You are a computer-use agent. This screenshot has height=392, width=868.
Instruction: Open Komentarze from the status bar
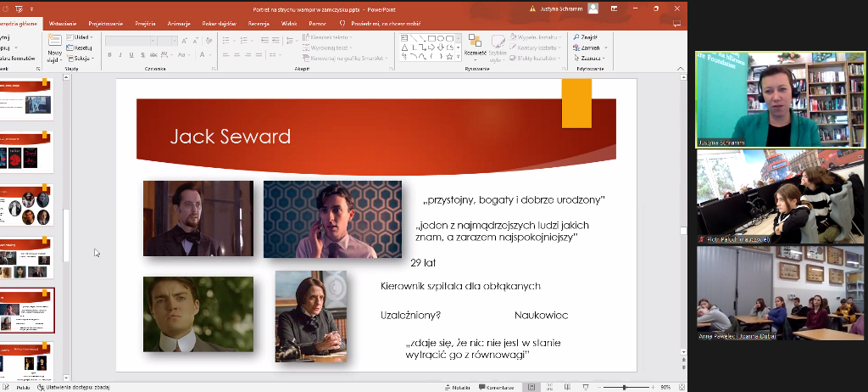pyautogui.click(x=495, y=387)
